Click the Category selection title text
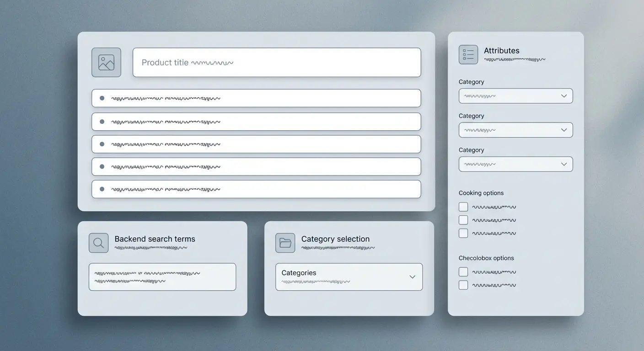This screenshot has width=644, height=351. pos(335,239)
